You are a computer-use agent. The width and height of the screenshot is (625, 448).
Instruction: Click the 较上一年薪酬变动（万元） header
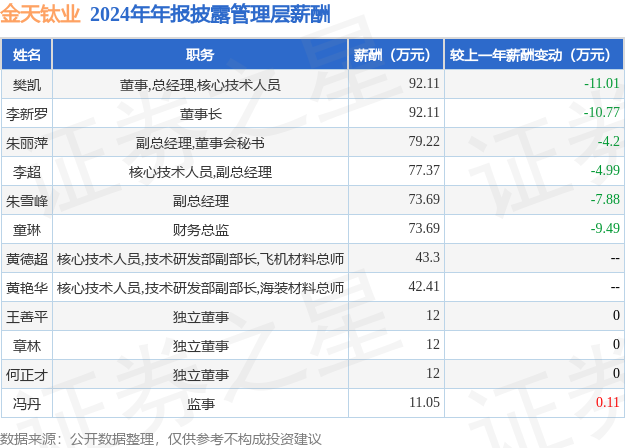pos(534,55)
